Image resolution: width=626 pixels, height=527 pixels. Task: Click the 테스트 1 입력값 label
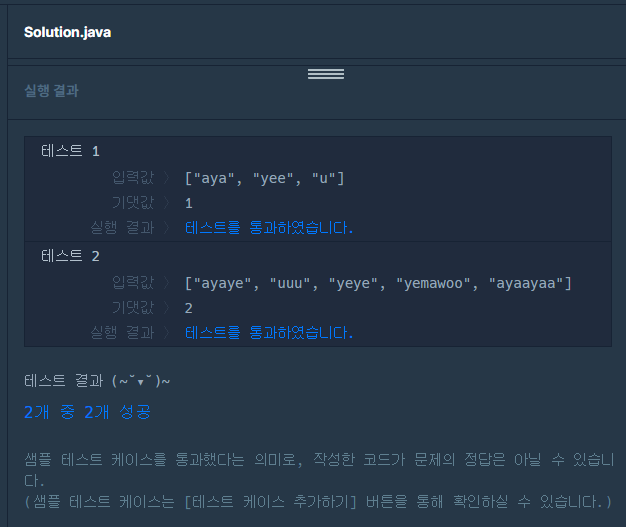(133, 177)
